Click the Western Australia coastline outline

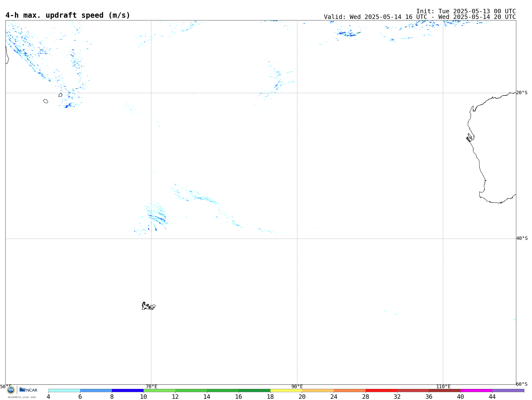point(491,148)
